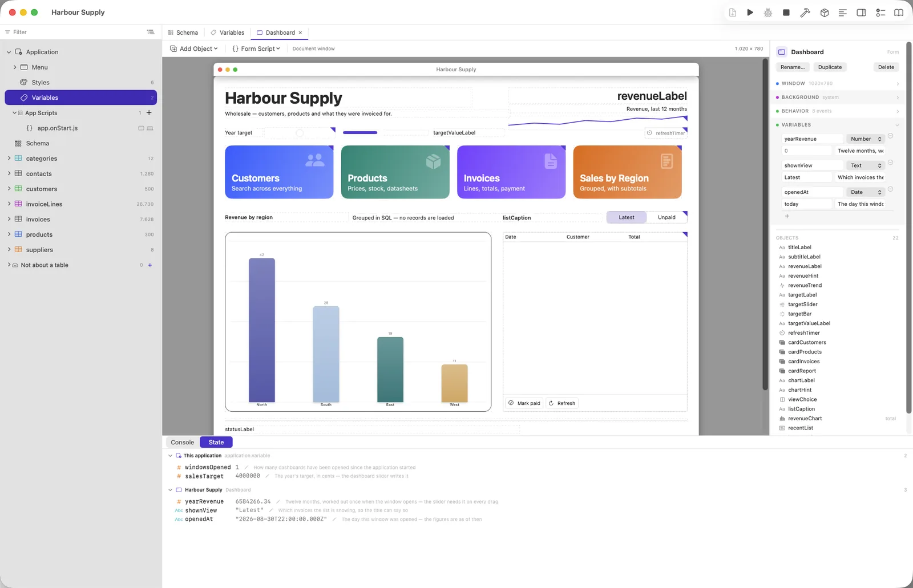Screen dimensions: 913x588
Task: Click the Mark paid button
Action: pyautogui.click(x=524, y=403)
